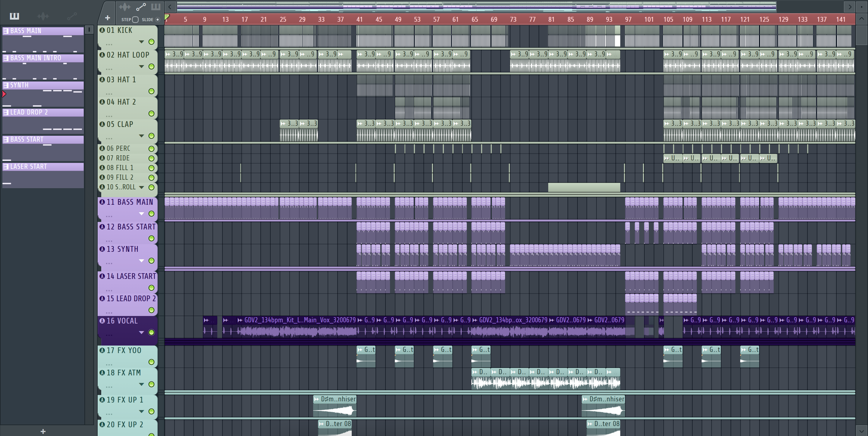Screen dimensions: 868x436
Task: Click the three dots on 03 HAT 1 track
Action: [x=109, y=94]
